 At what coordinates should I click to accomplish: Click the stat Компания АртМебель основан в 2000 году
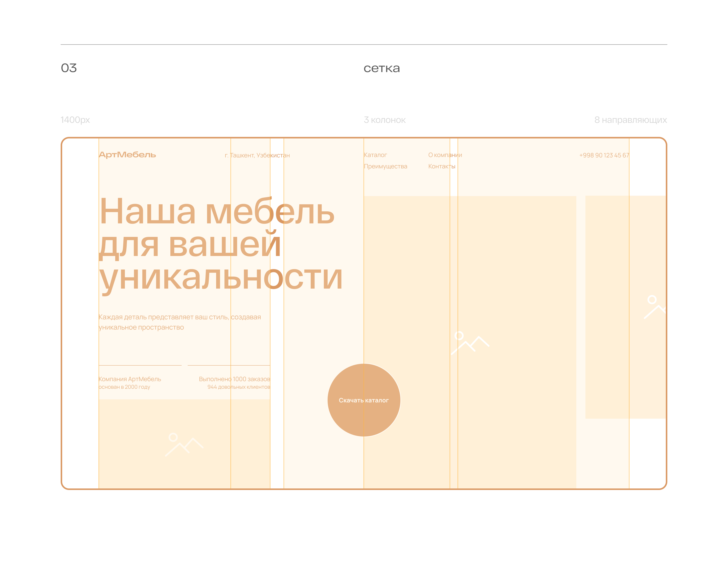point(130,383)
